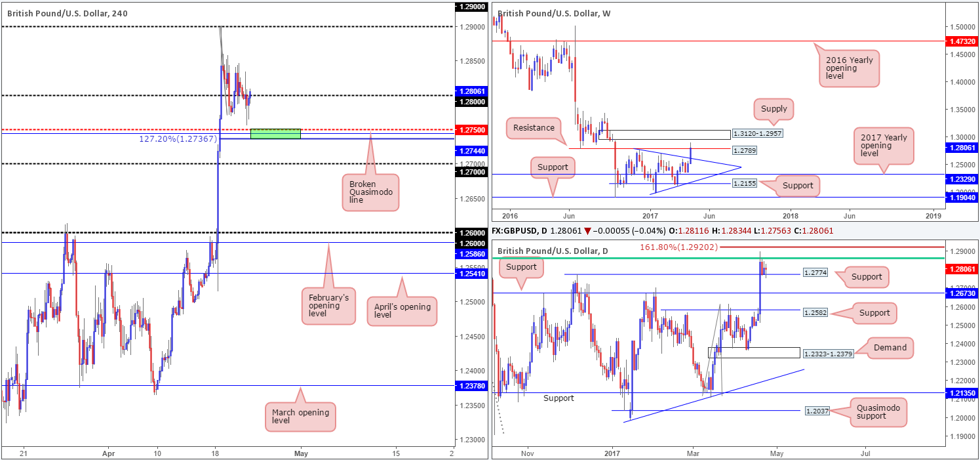Click the blue 1.25860 price tag
This screenshot has height=460, width=980.
[471, 253]
